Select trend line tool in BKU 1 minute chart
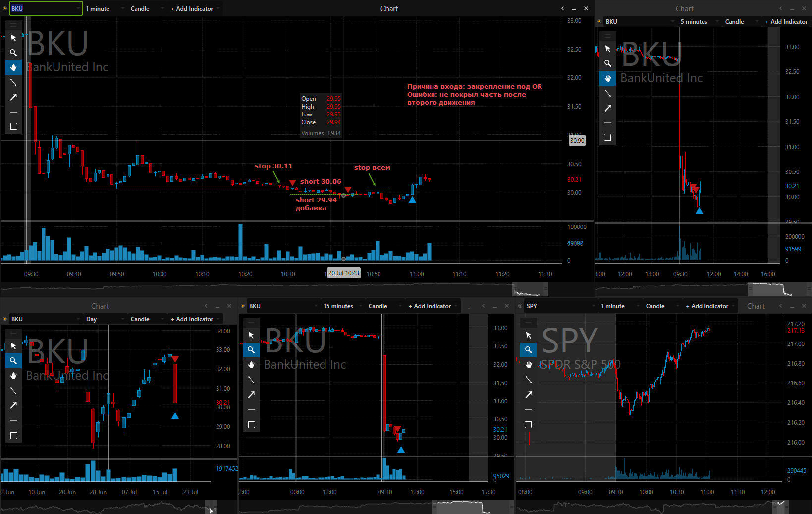 [x=13, y=82]
